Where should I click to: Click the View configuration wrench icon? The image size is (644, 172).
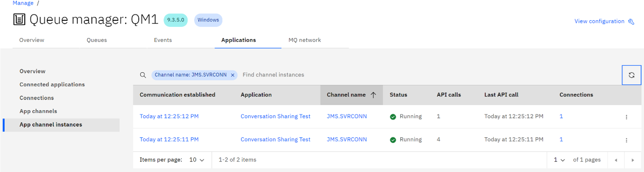[631, 22]
